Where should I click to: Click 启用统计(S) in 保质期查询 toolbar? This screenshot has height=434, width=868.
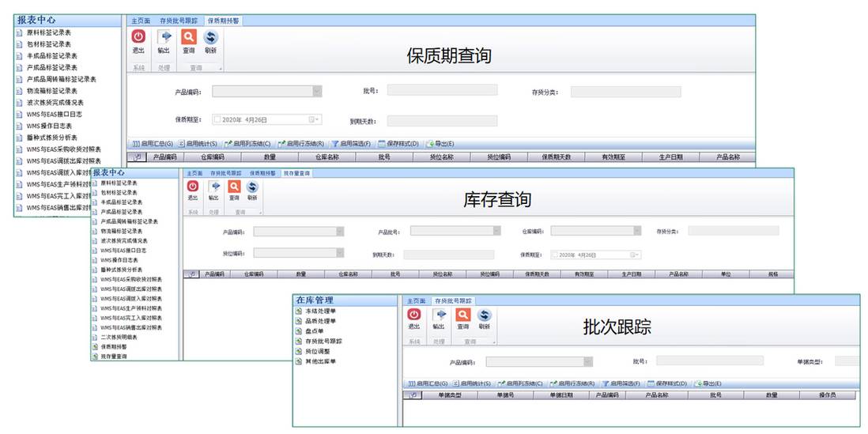[198, 144]
